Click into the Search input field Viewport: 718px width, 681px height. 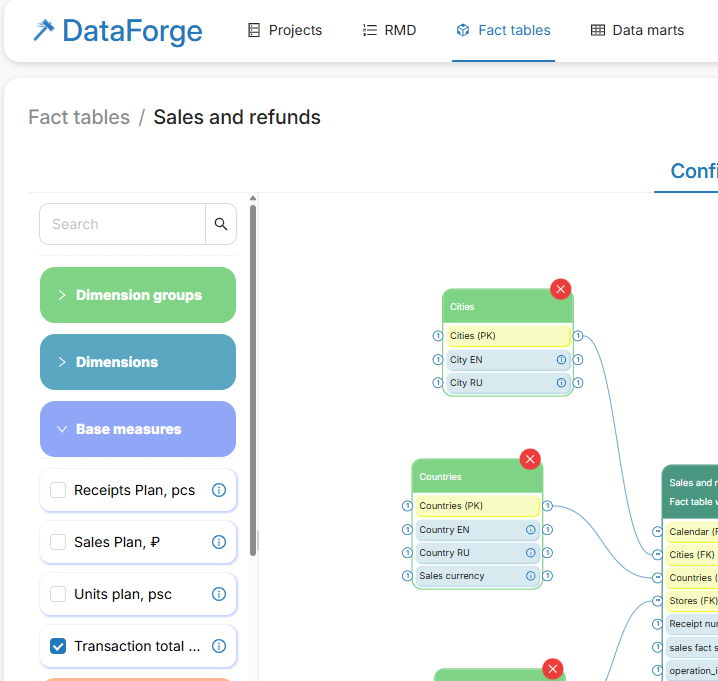coord(122,224)
